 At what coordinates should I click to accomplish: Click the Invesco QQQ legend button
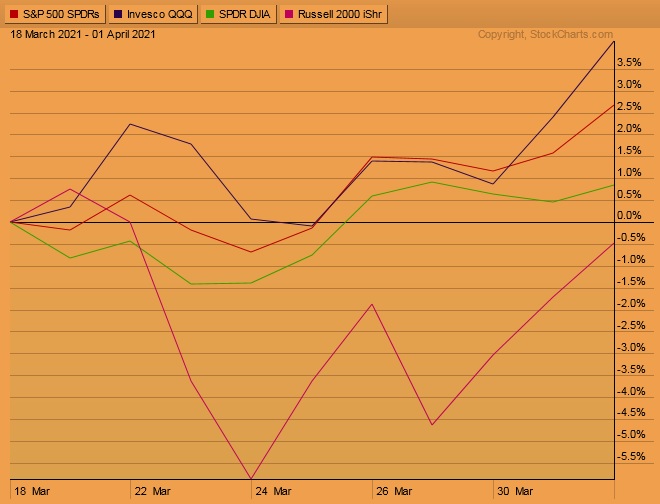pyautogui.click(x=153, y=14)
